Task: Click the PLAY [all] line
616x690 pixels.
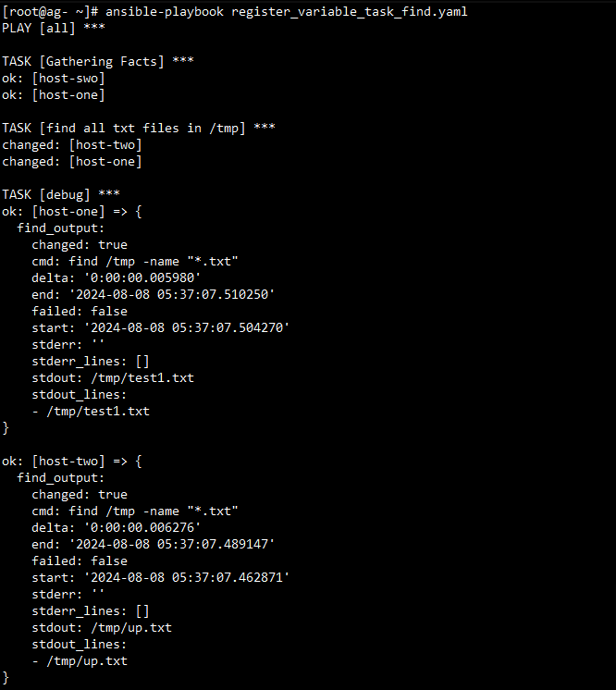Action: [x=54, y=28]
